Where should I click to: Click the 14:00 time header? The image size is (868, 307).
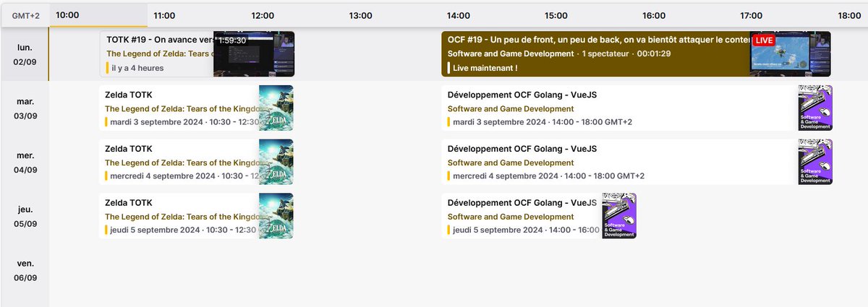click(x=458, y=15)
